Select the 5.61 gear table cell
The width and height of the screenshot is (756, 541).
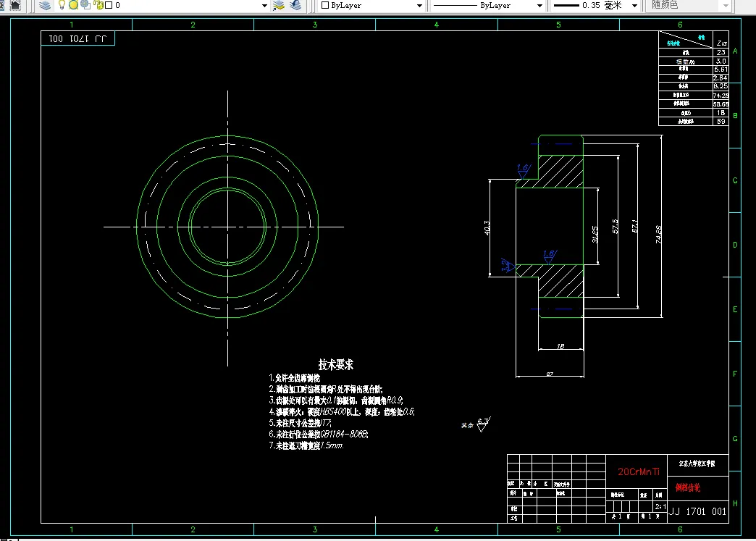pyautogui.click(x=721, y=70)
